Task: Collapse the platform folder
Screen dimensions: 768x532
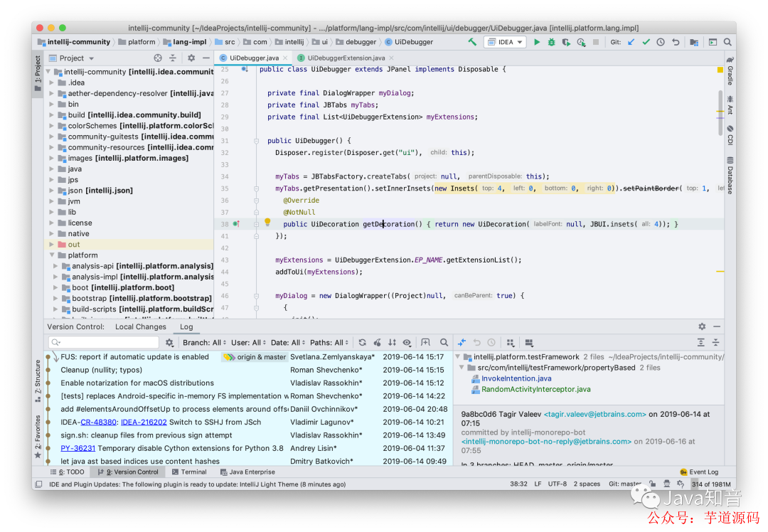Action: pos(52,255)
